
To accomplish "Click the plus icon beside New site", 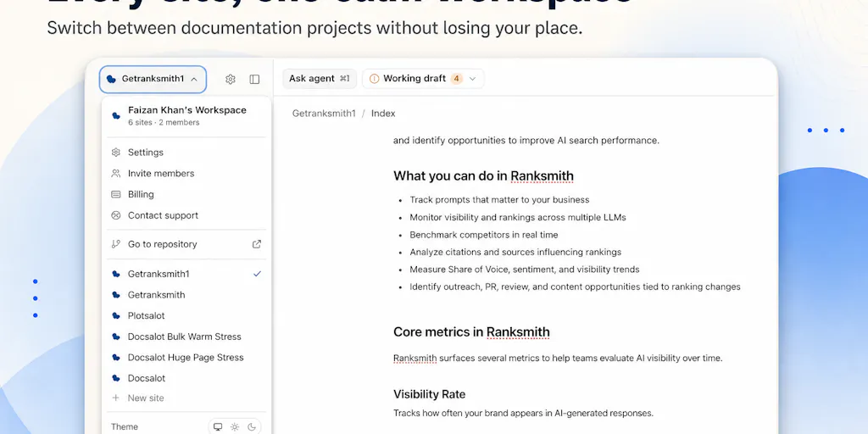I will click(x=115, y=398).
